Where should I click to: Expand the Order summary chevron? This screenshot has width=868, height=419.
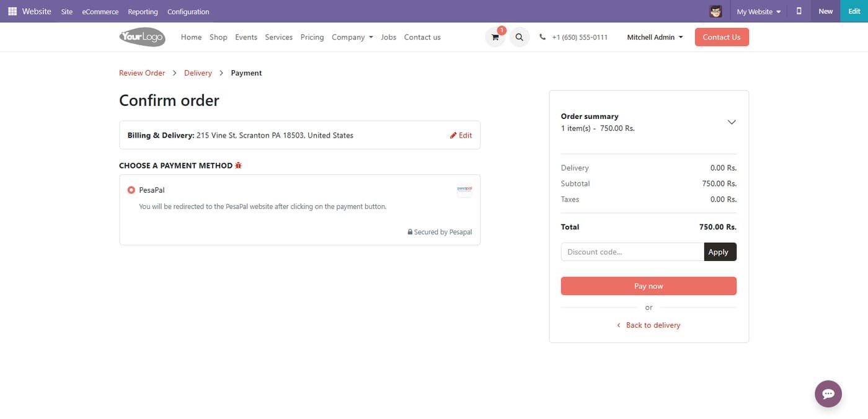732,122
